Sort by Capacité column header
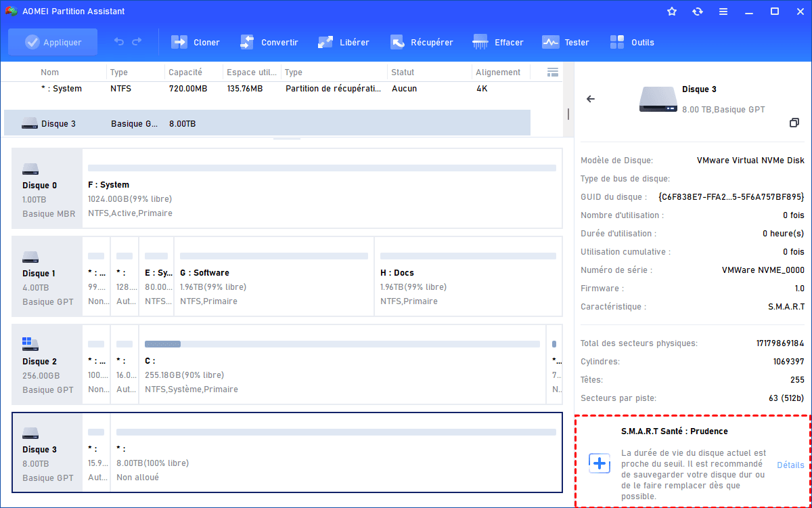Screen dimensions: 812x508 pos(185,72)
